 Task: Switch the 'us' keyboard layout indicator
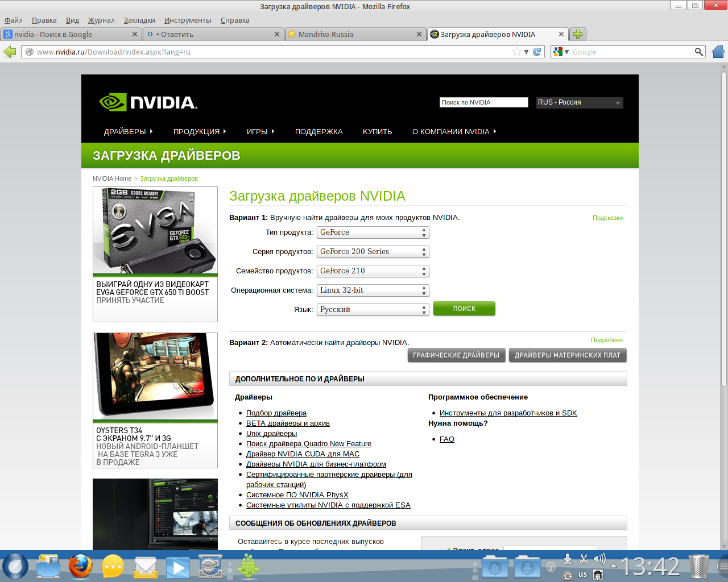[x=583, y=575]
